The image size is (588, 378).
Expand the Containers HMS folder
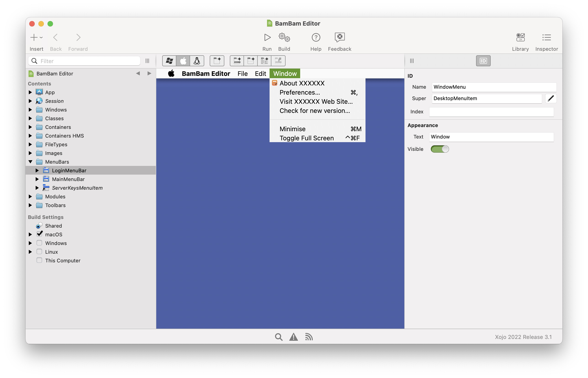pos(30,136)
